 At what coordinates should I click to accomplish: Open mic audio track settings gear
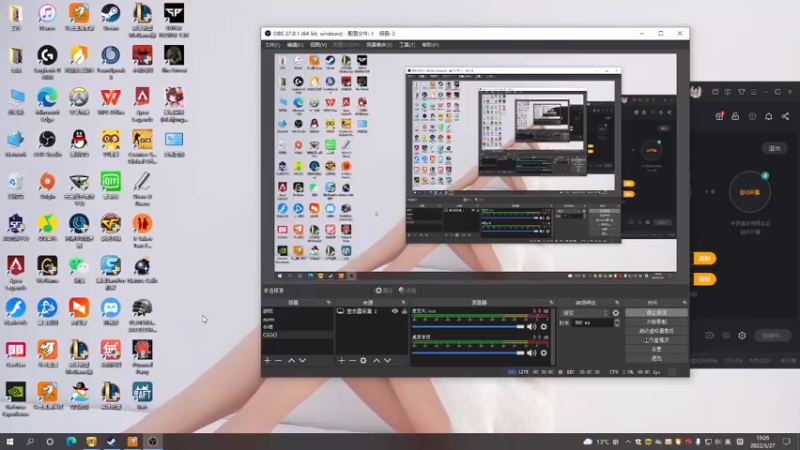(x=544, y=327)
